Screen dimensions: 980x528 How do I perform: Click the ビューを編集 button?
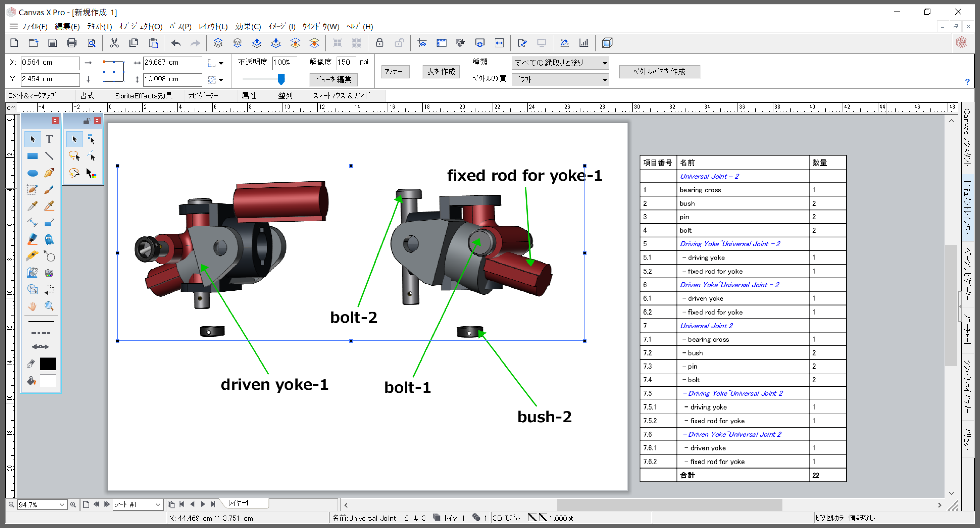pos(333,80)
